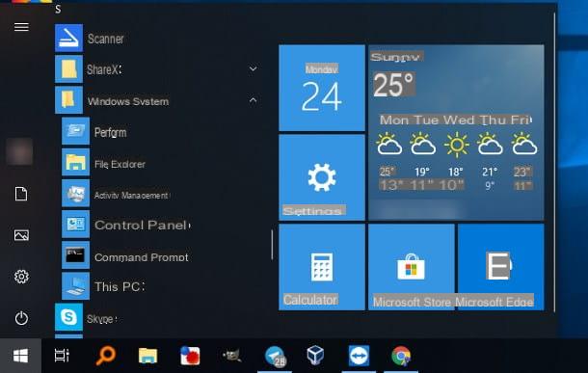Click the Windows System folder icon
The image size is (588, 373).
[68, 100]
